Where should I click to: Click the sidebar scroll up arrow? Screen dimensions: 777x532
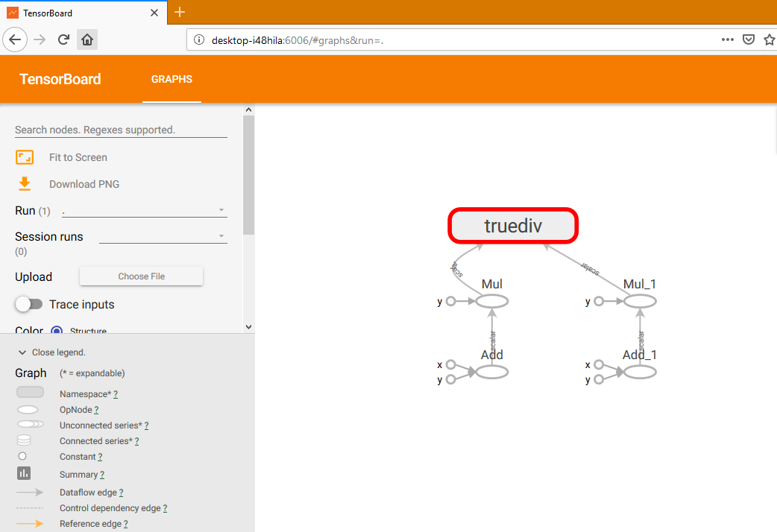coord(249,110)
